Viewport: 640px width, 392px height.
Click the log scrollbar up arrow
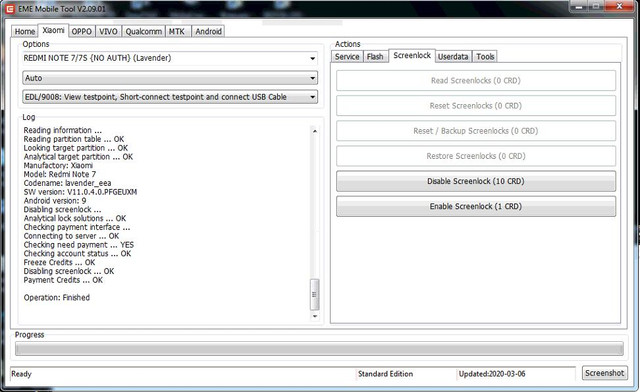(x=315, y=131)
